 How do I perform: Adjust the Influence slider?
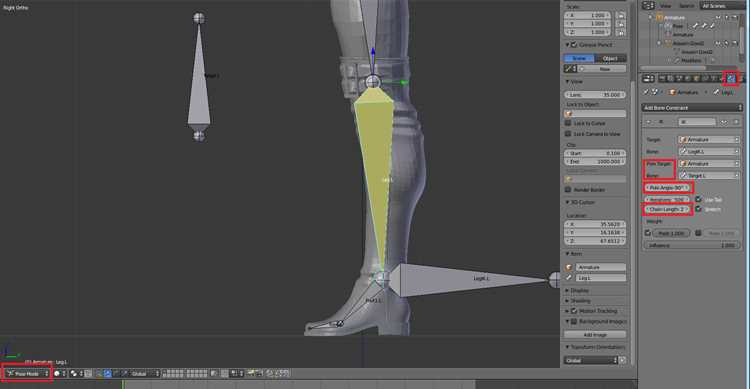coord(691,245)
